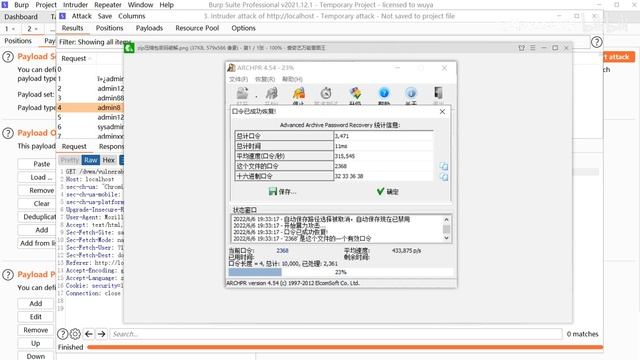This screenshot has height=360, width=640.
Task: Open search settings gear icon in attack window
Action: (x=75, y=334)
